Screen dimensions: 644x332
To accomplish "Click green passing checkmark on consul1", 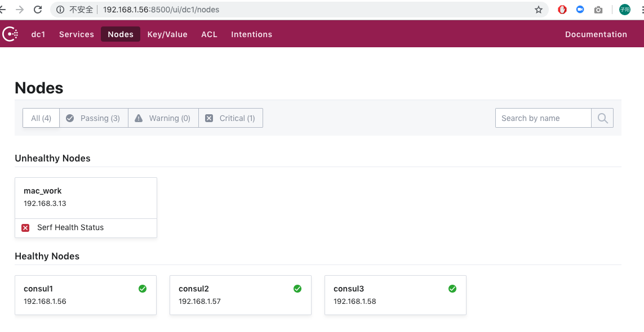I will [x=143, y=289].
